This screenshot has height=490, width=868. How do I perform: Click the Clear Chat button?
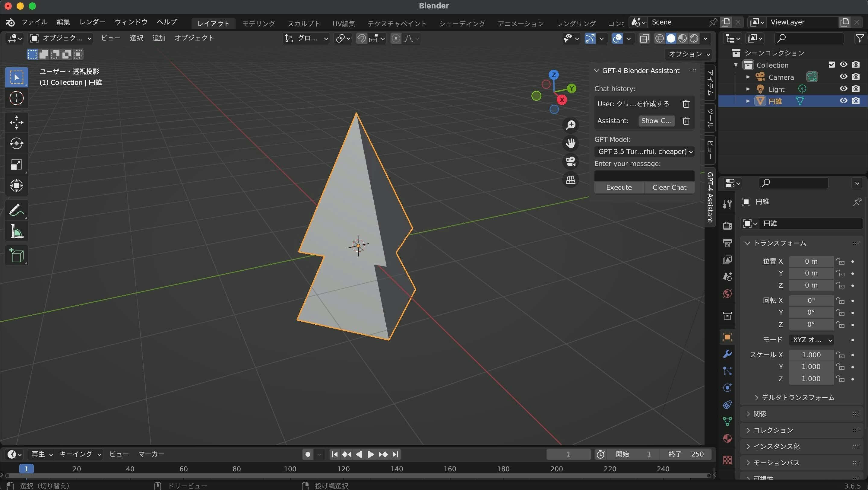tap(669, 187)
